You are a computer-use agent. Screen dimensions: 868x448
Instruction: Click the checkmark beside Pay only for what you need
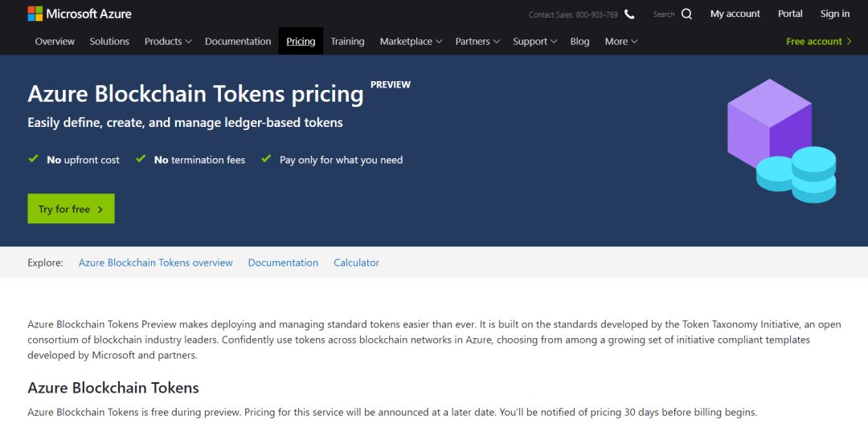coord(266,159)
